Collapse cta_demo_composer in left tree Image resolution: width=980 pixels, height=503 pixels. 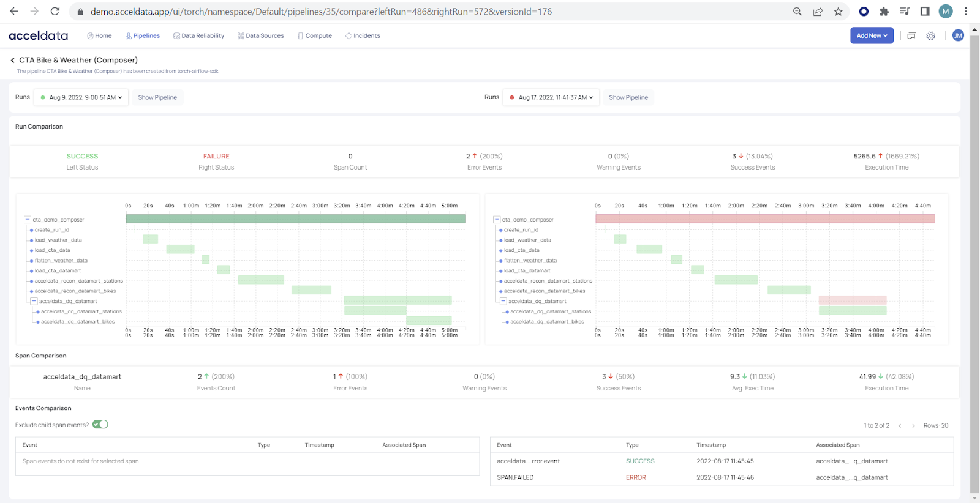pos(28,219)
